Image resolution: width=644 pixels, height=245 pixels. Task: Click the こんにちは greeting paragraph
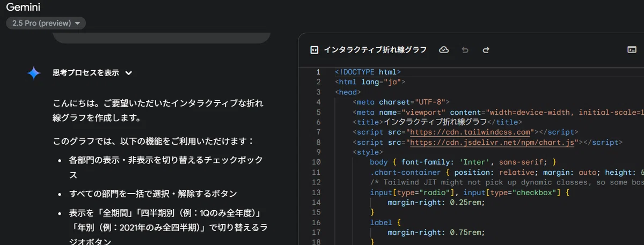(158, 110)
